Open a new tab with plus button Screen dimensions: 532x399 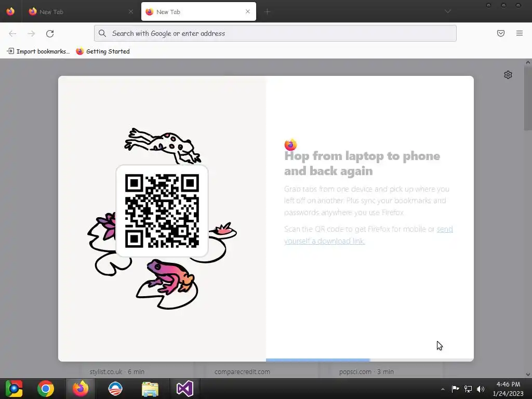point(267,12)
